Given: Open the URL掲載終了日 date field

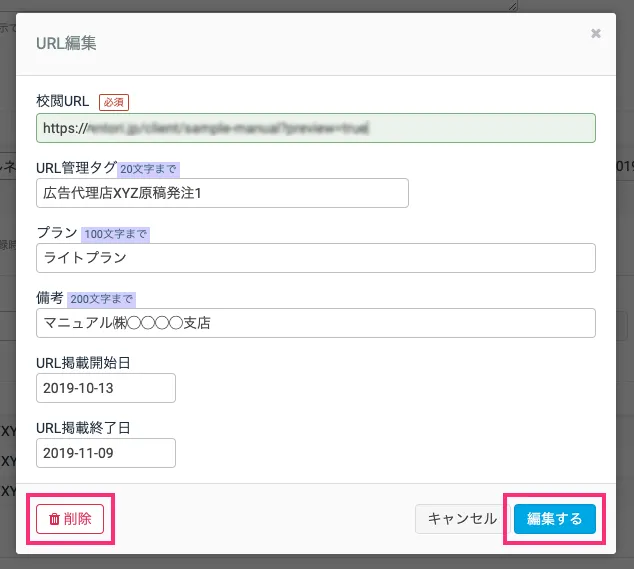Looking at the screenshot, I should click(x=105, y=453).
